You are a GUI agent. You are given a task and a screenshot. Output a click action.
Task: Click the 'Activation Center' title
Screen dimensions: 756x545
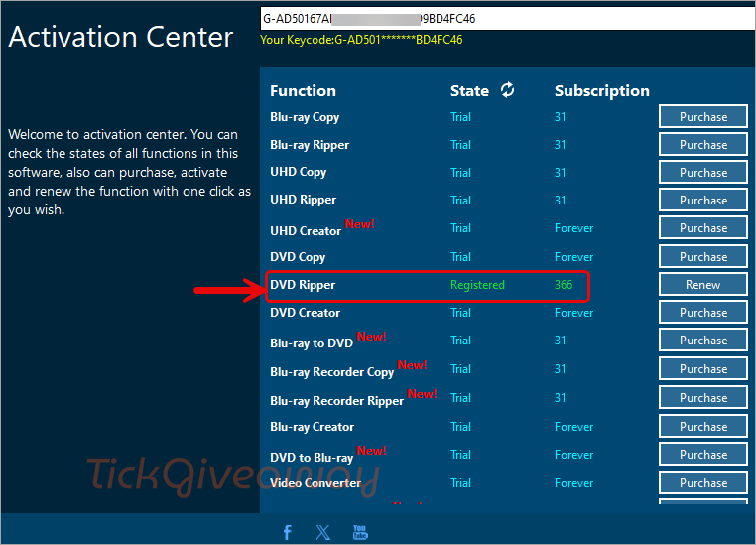pyautogui.click(x=121, y=37)
